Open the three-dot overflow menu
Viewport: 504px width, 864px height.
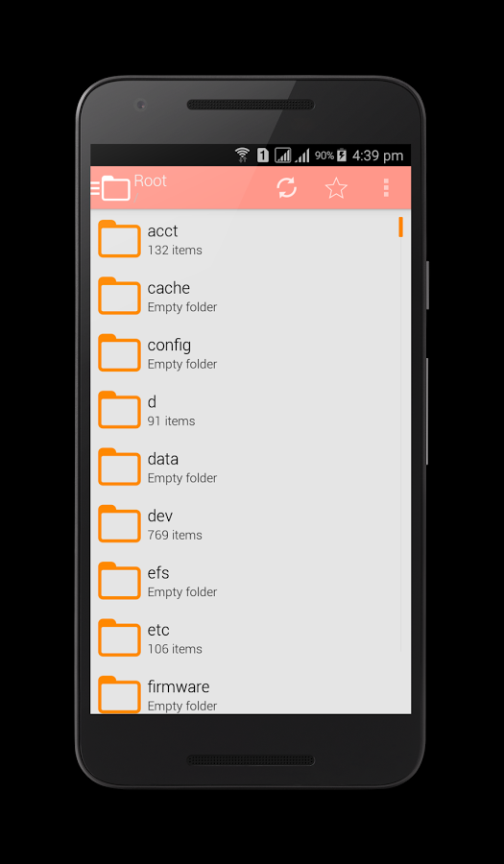(x=386, y=188)
